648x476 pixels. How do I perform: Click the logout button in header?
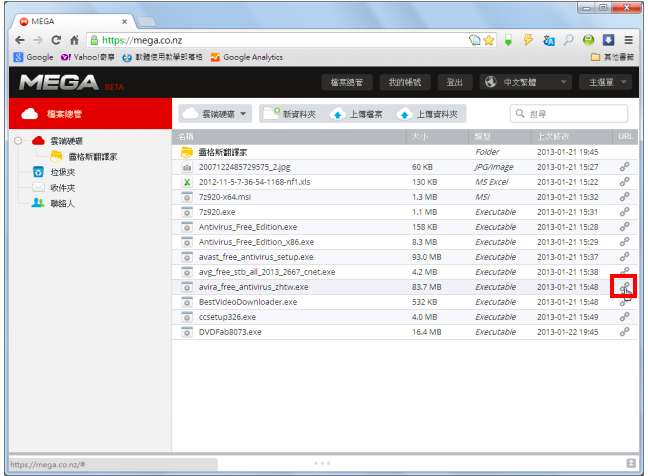coord(455,82)
